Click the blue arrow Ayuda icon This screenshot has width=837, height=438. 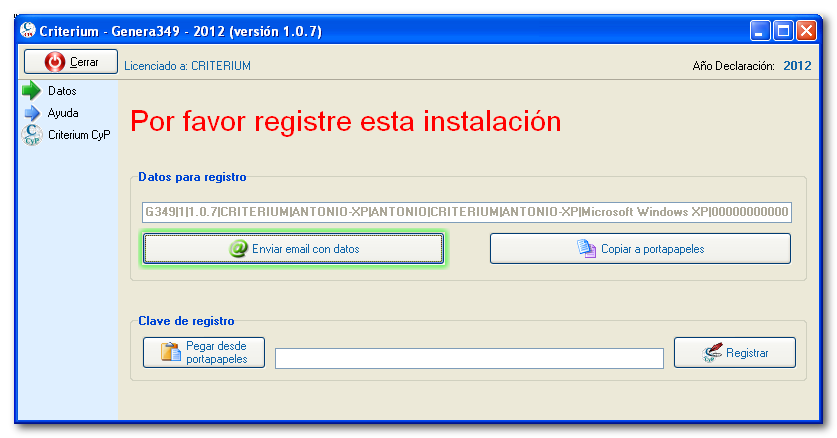tap(32, 113)
